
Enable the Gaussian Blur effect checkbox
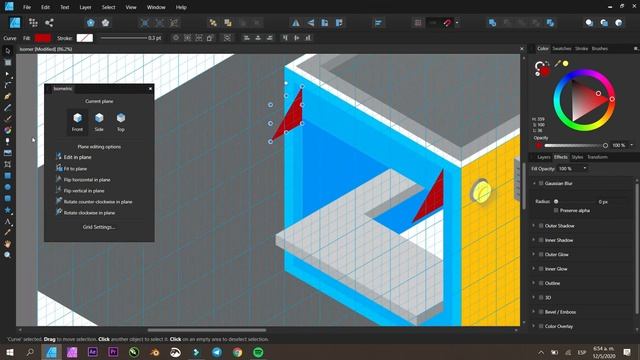pos(541,183)
